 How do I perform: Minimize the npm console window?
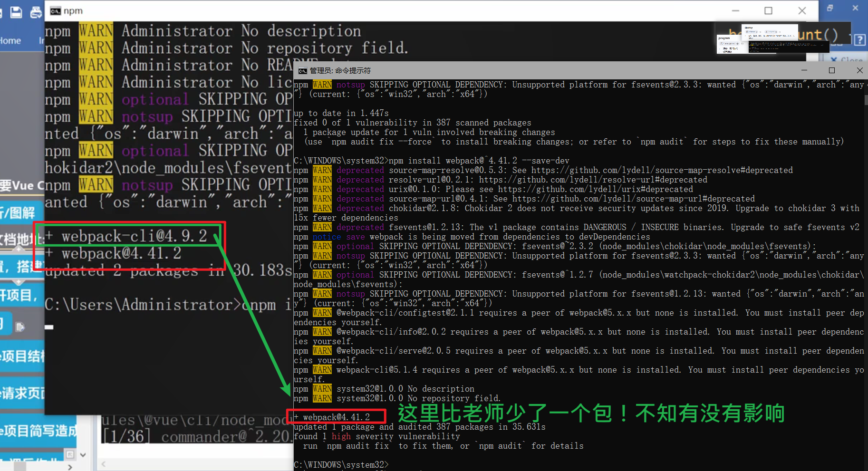tap(735, 10)
